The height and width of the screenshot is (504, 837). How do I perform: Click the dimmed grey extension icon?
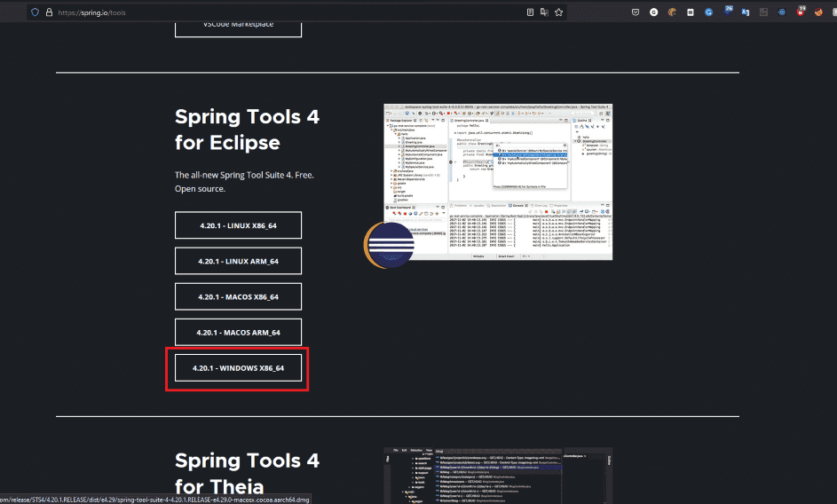click(763, 12)
